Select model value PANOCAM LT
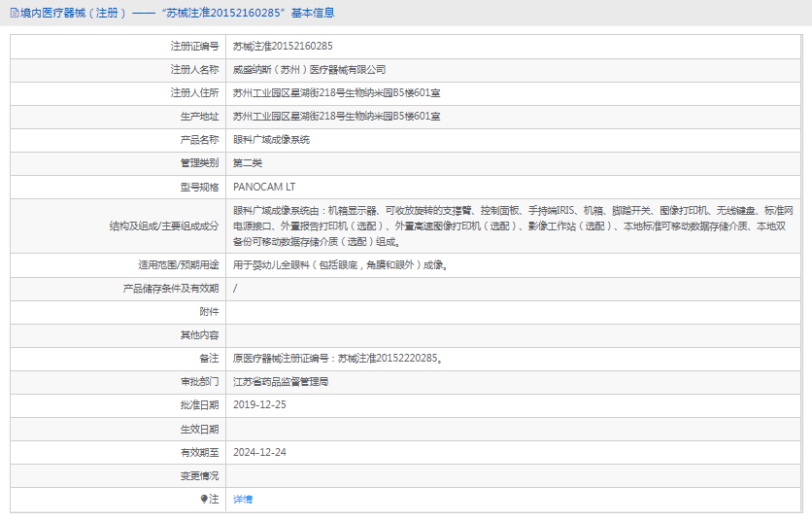 264,187
